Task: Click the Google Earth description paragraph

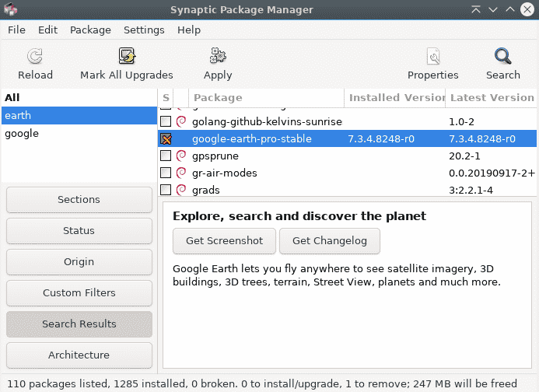Action: coord(337,275)
